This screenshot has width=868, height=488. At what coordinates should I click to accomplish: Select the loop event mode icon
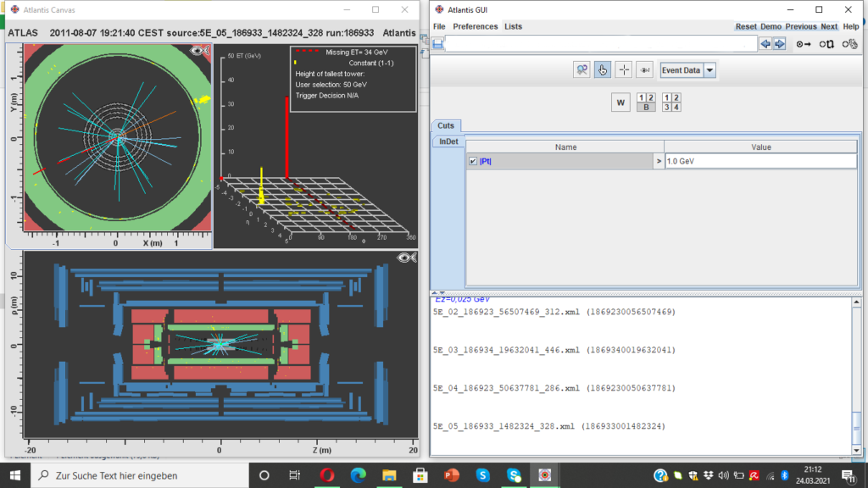point(826,44)
